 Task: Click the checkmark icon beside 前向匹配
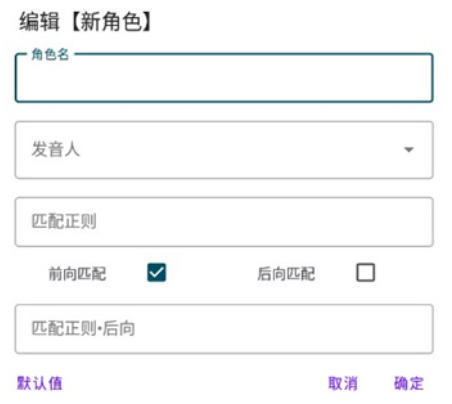click(156, 273)
